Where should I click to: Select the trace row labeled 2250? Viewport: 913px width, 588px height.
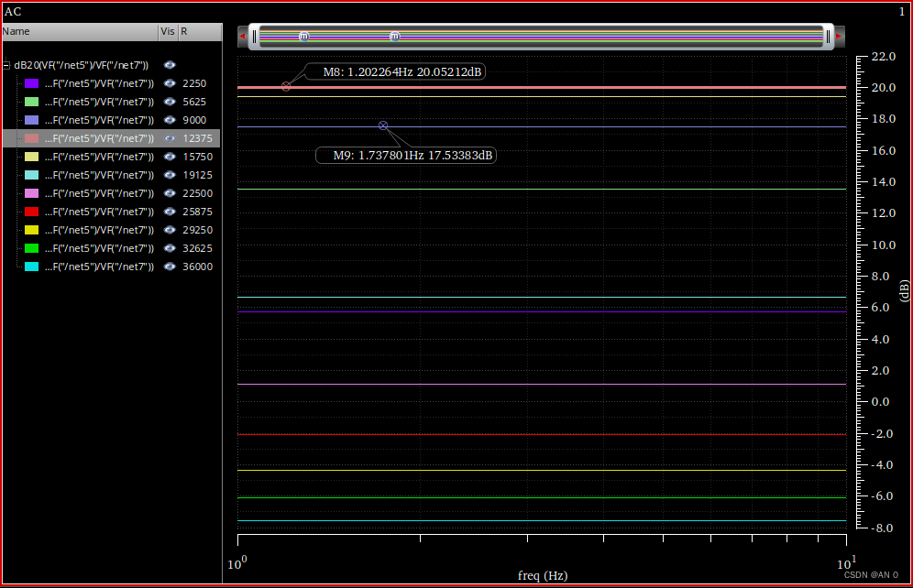pyautogui.click(x=111, y=83)
